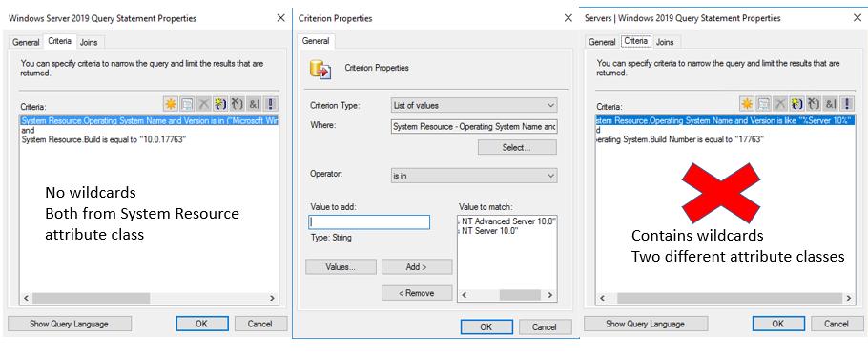Select 'NT Server 10.0' in Value to match list
Viewport: 868px width, 357px height.
tap(507, 231)
